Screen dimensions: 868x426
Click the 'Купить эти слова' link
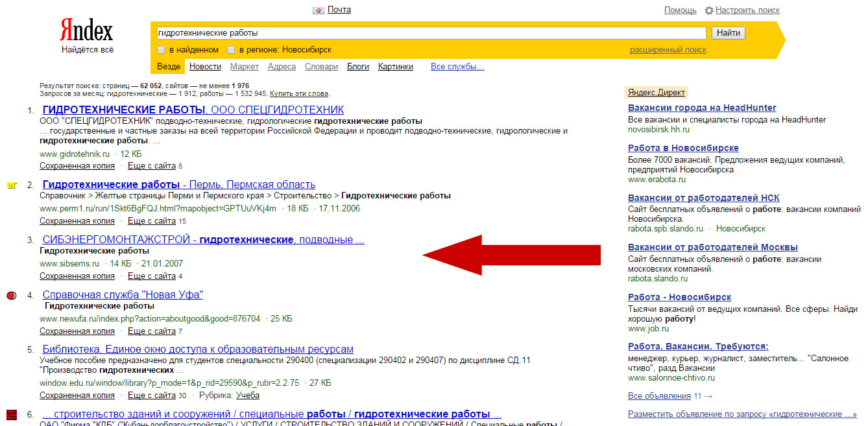pos(299,94)
